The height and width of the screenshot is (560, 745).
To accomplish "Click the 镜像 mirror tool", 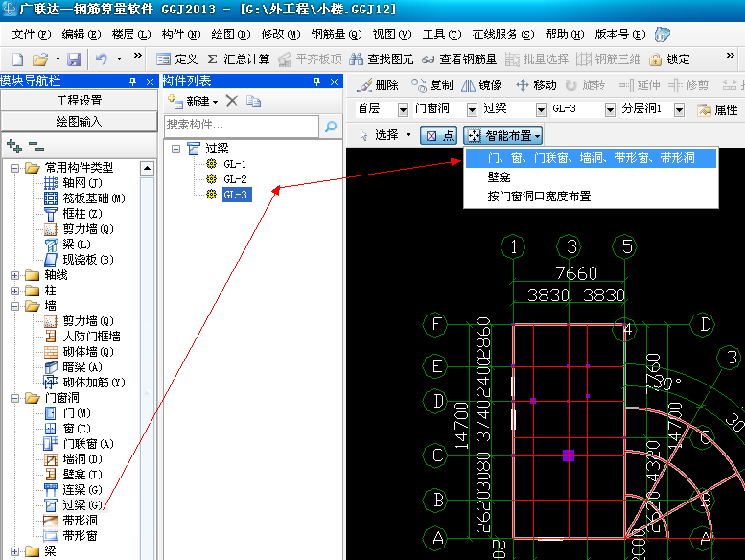I will click(481, 85).
